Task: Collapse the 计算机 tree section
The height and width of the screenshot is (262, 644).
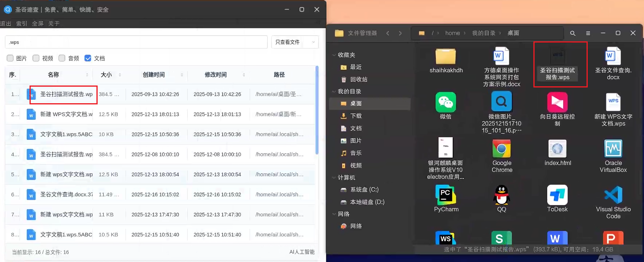Action: [x=334, y=178]
